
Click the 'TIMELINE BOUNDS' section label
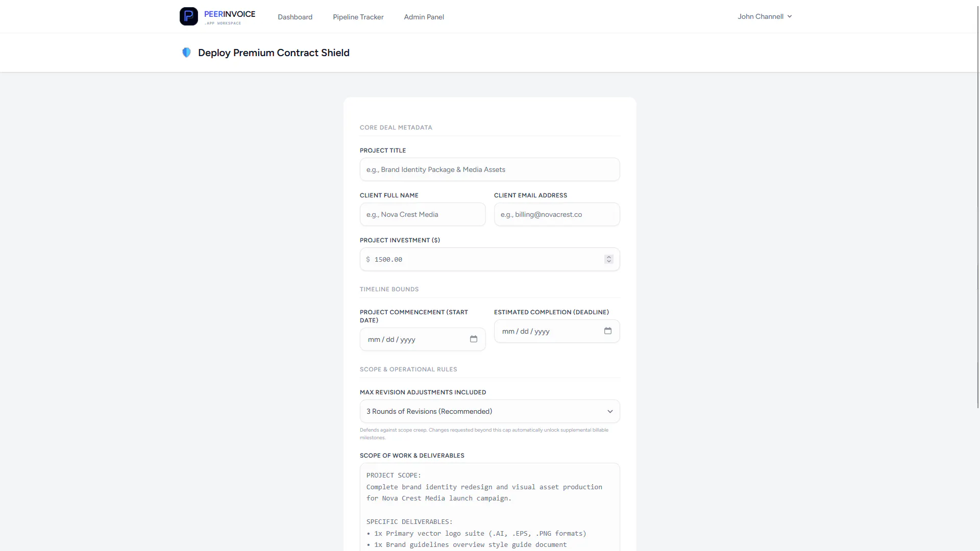(x=389, y=289)
